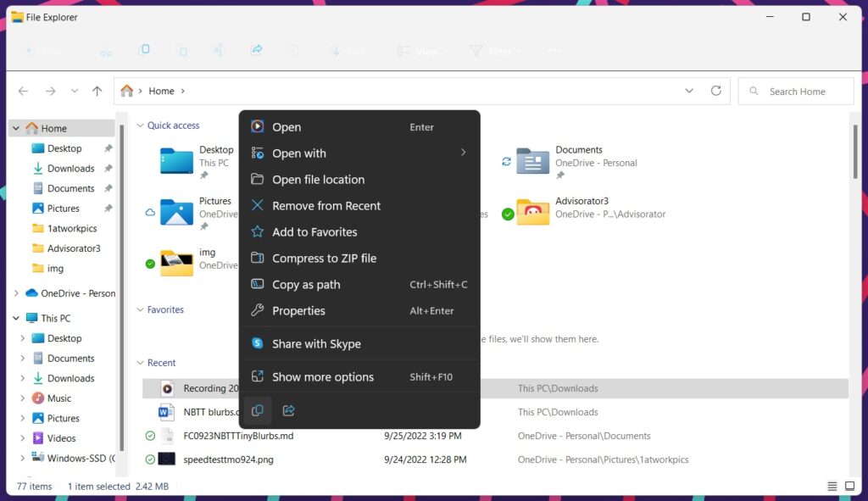Click the Share icon in context menu

[x=288, y=410]
